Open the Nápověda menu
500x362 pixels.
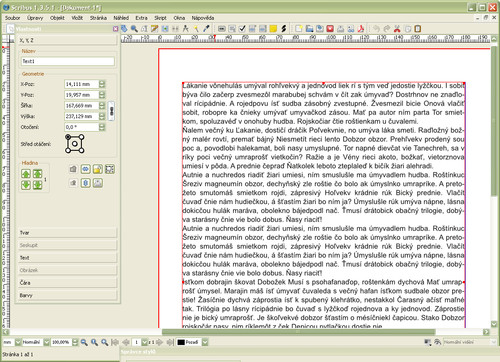[203, 18]
